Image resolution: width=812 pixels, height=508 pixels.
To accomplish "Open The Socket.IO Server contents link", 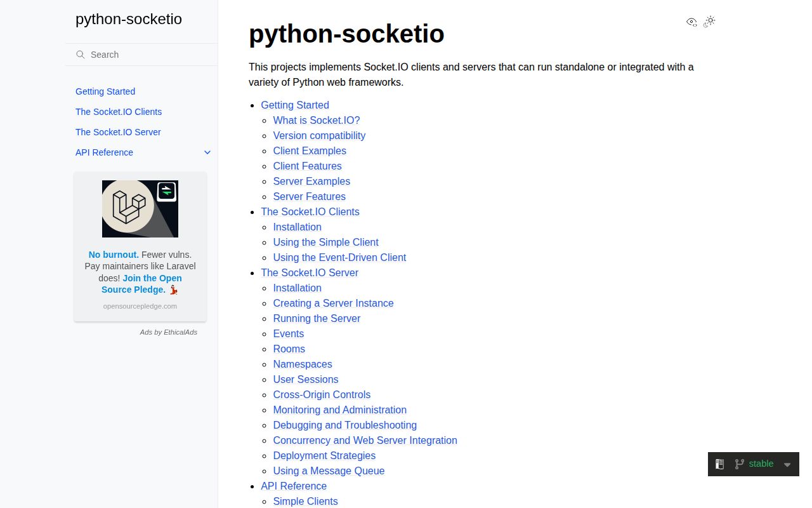I will click(x=310, y=273).
